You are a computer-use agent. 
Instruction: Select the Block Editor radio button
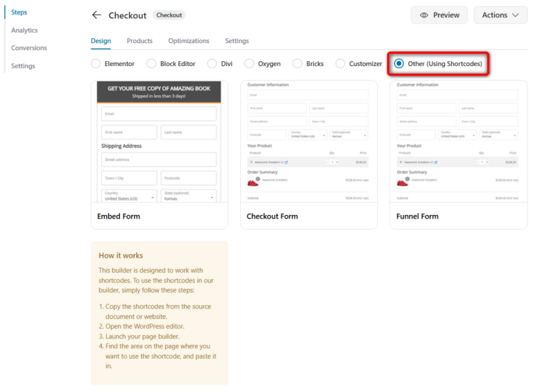tap(151, 64)
